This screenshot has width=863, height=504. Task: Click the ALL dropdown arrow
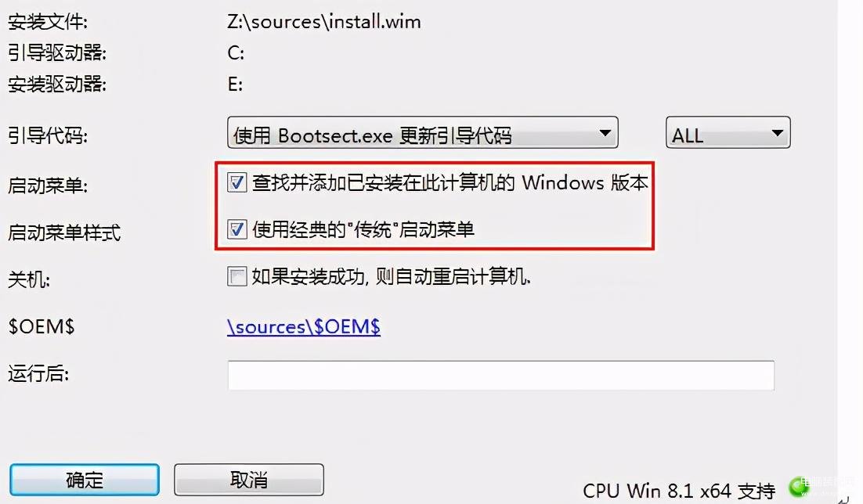point(777,133)
